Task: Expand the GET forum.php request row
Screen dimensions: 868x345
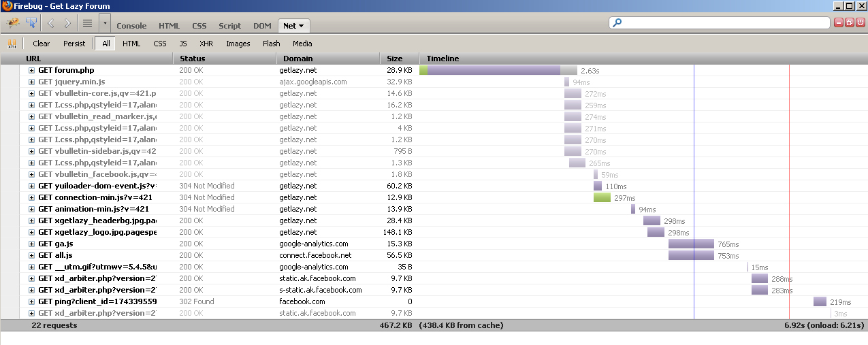Action: (x=31, y=70)
